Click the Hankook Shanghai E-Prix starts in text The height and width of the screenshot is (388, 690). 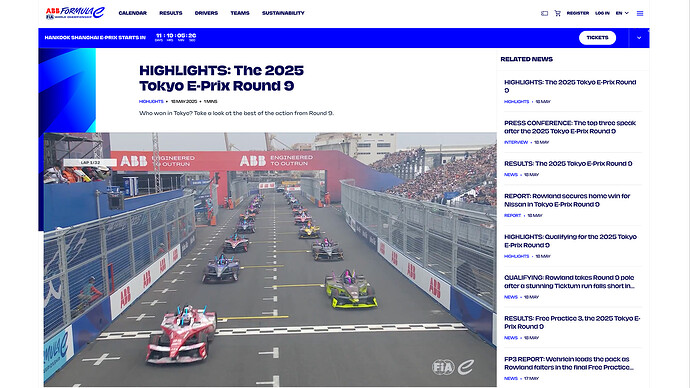click(x=95, y=38)
